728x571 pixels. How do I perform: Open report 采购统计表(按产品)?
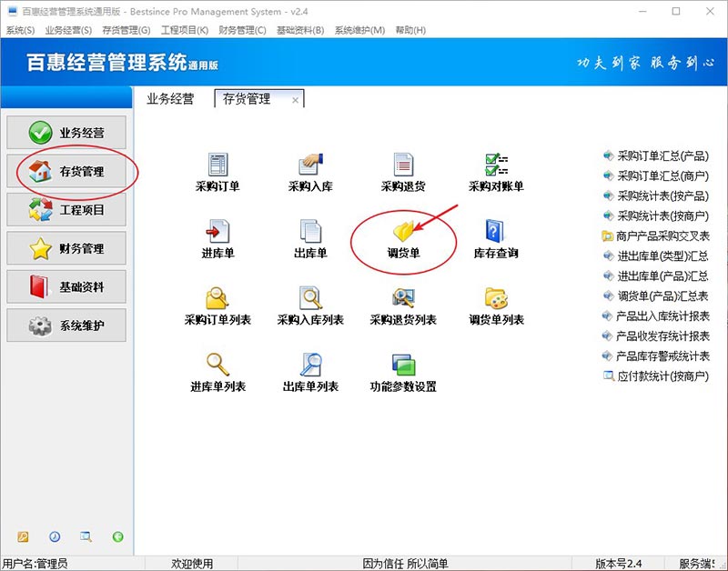tap(656, 195)
